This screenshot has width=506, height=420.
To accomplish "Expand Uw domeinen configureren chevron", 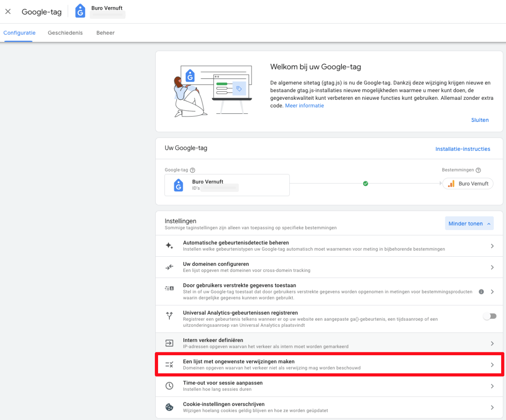I will [x=492, y=267].
